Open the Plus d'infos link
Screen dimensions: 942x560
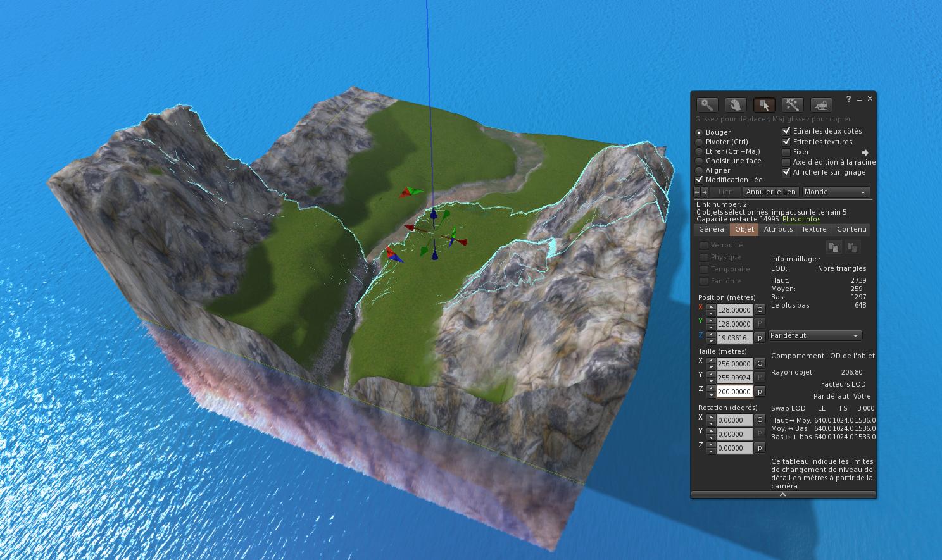[x=801, y=219]
